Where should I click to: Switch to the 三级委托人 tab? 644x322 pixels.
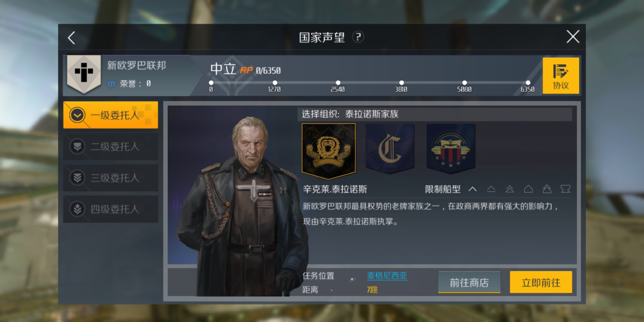click(111, 178)
